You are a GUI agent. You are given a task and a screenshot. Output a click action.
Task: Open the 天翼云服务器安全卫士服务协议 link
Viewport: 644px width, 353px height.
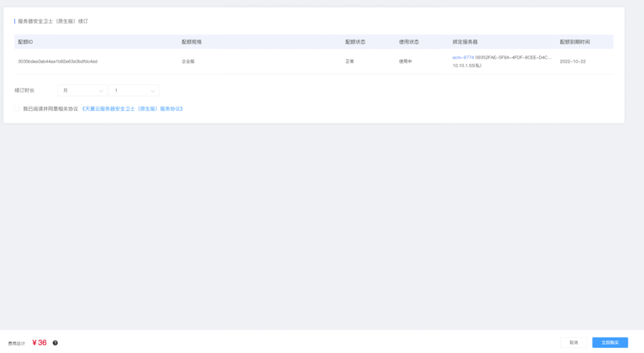(x=132, y=109)
